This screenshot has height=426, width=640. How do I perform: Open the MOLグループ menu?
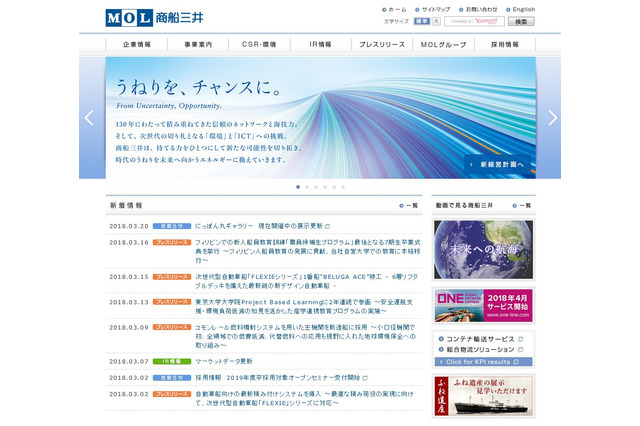[443, 44]
